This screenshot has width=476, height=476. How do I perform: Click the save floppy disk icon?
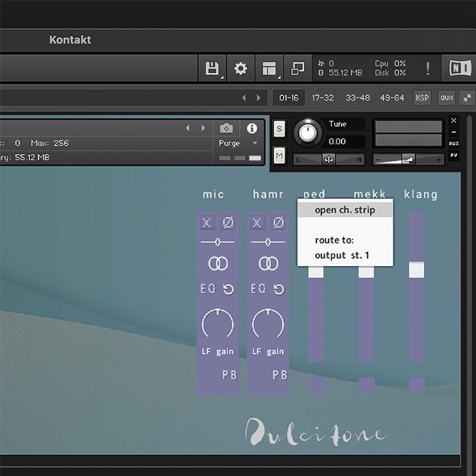click(212, 69)
